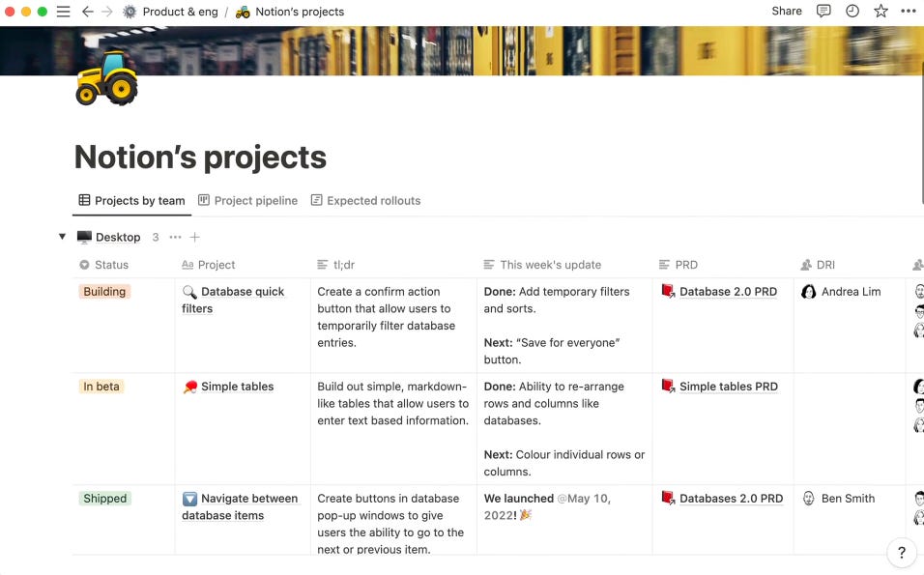
Task: Open Desktop group three-dot options
Action: point(175,237)
